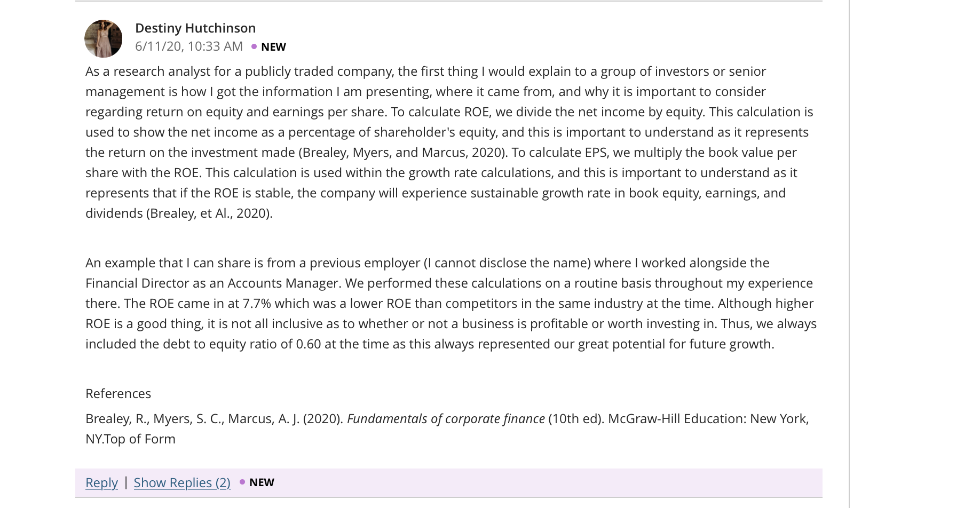Reply to Destiny Hutchinson's post

click(101, 482)
